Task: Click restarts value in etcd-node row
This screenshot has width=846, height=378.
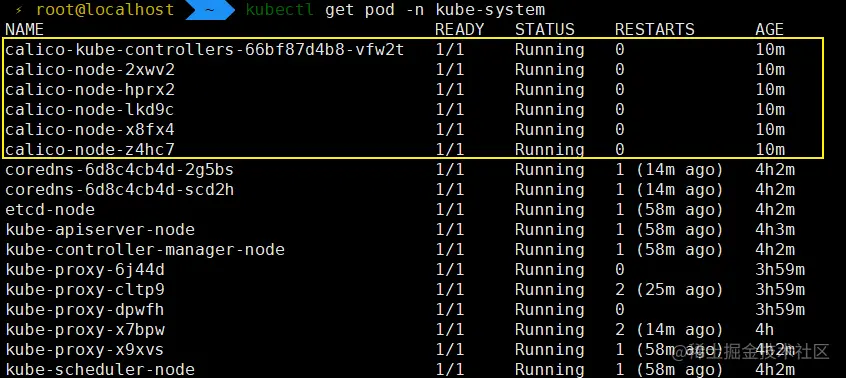Action: (668, 210)
